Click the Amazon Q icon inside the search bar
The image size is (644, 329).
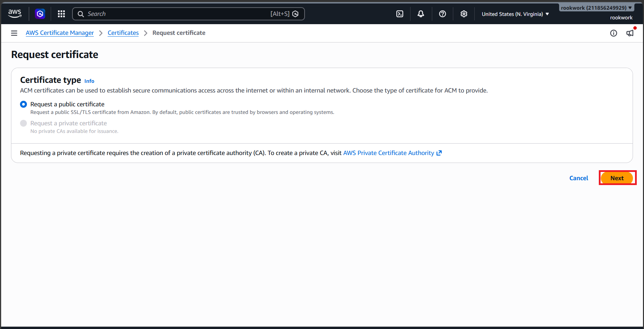click(x=295, y=14)
